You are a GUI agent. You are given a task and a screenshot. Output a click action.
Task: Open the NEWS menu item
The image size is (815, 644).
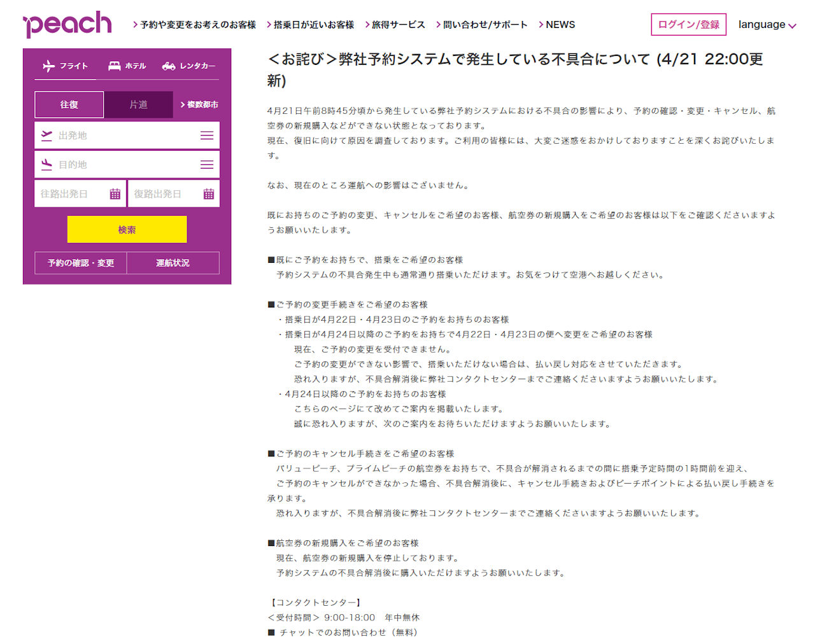[559, 24]
